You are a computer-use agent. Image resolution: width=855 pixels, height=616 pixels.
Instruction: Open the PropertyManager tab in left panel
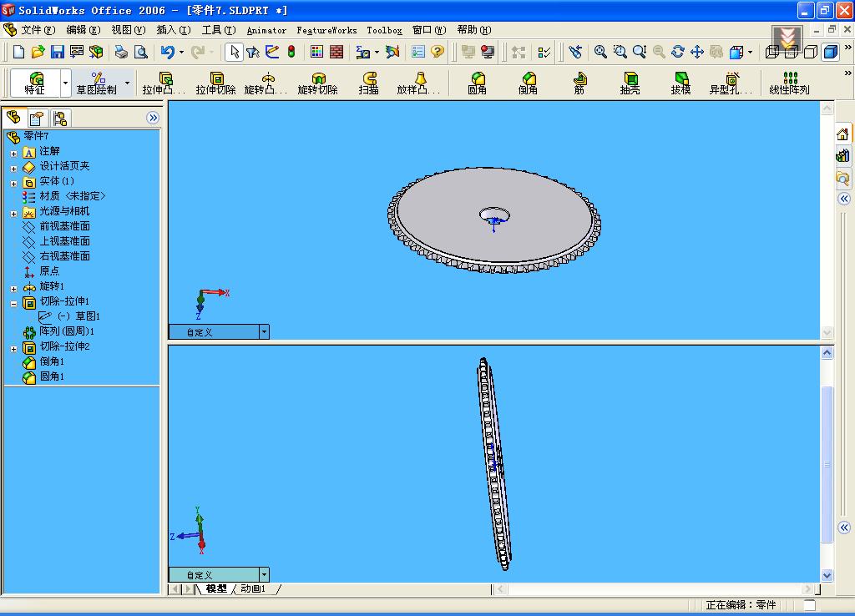[x=37, y=119]
